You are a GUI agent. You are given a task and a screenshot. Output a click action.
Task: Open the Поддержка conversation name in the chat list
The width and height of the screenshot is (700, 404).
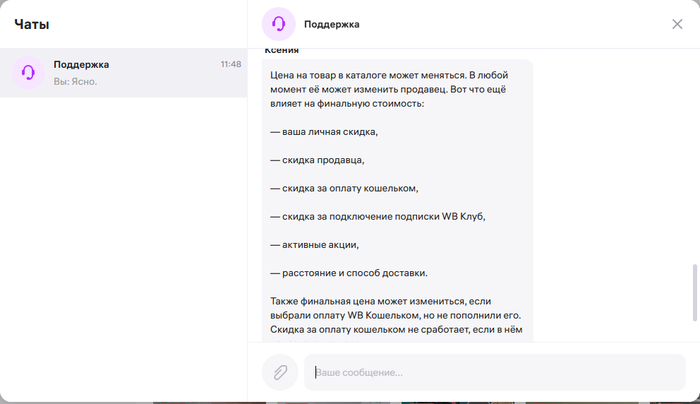[81, 64]
